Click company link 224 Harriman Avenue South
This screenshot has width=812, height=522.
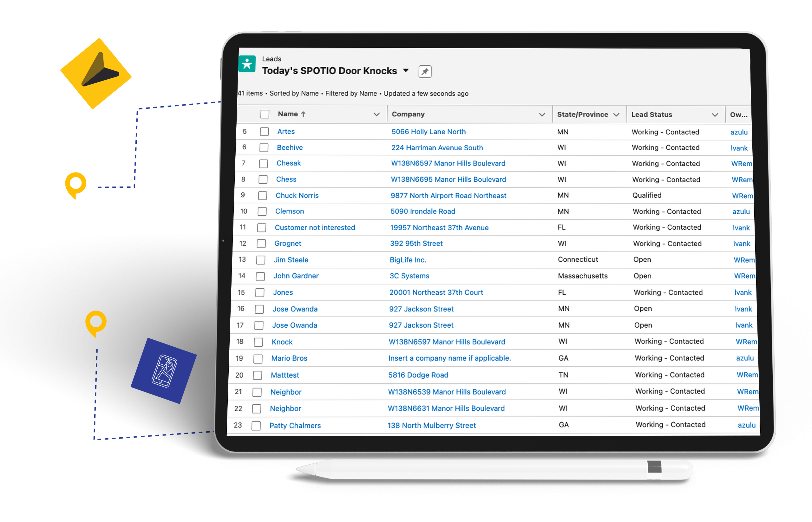pos(437,148)
